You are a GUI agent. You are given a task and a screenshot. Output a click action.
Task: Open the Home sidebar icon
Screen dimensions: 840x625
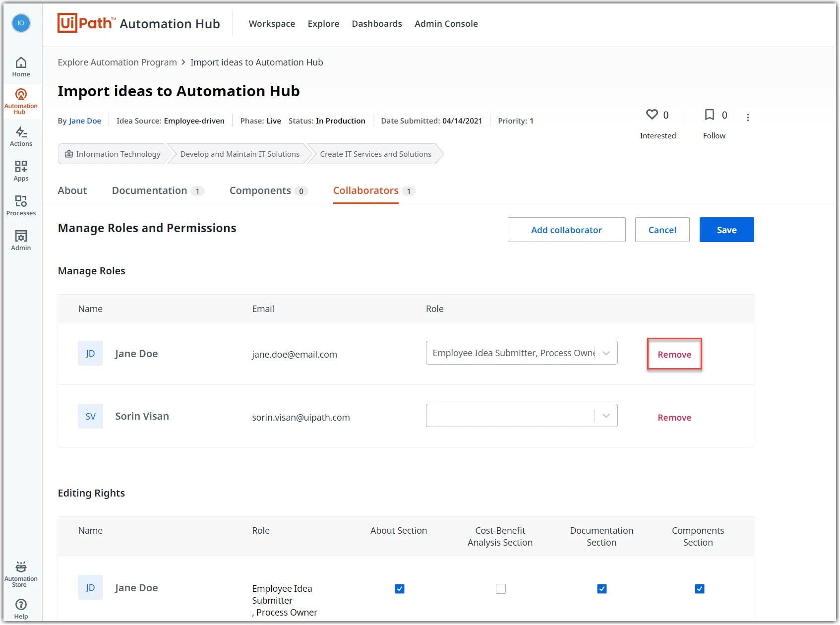(x=21, y=67)
